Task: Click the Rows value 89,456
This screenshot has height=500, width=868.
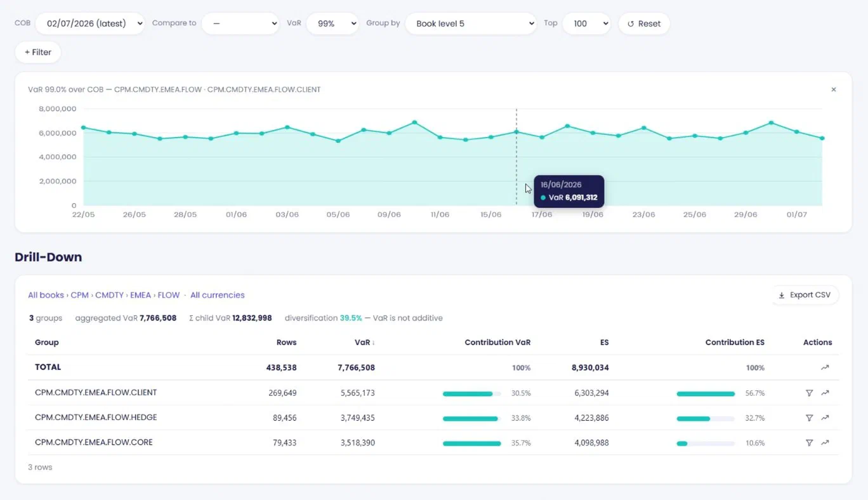Action: pos(284,418)
